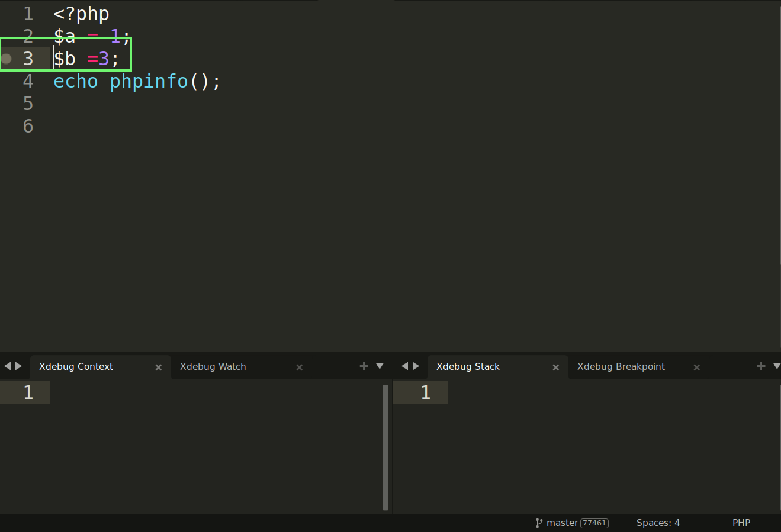Open the master git branch status item

[557, 523]
